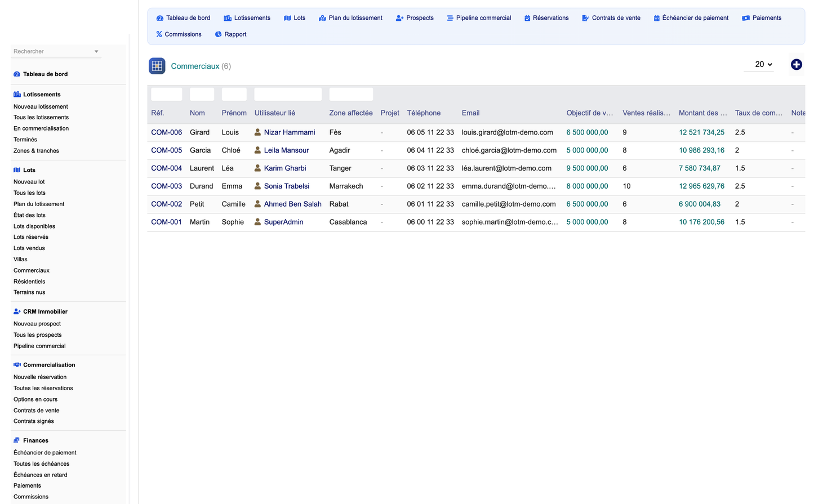The height and width of the screenshot is (504, 814).
Task: Open Rapport pie chart icon in top bar
Action: tap(218, 34)
